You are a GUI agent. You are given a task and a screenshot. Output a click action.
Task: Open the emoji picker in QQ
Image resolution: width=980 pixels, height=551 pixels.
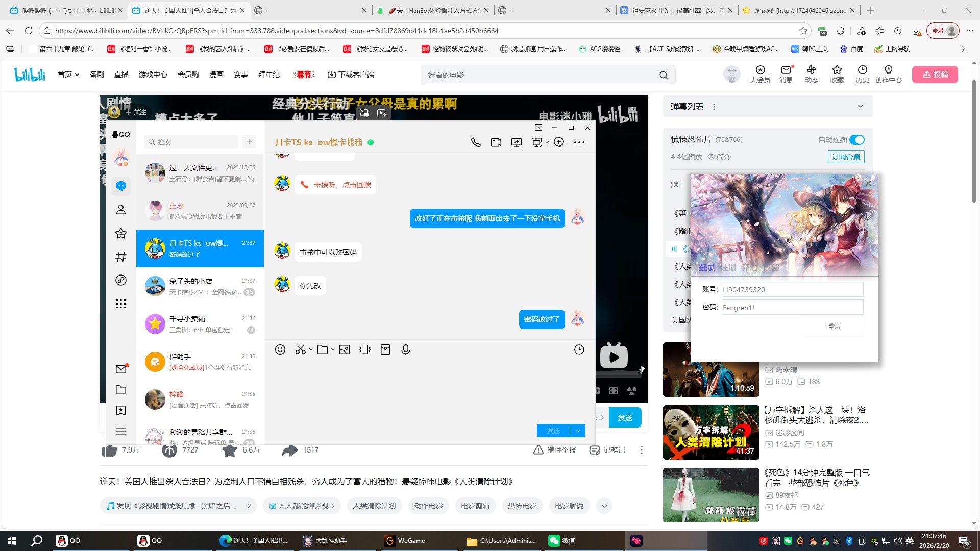point(280,349)
